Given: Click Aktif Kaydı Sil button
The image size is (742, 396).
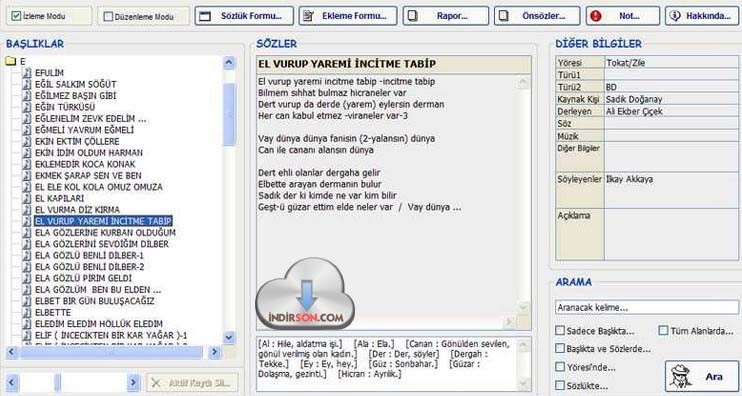Looking at the screenshot, I should [192, 383].
